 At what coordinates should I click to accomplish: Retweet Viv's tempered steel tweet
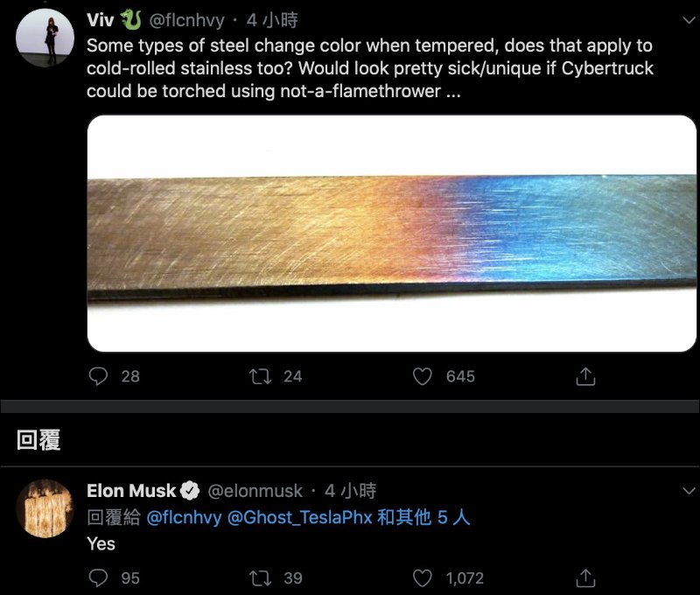tap(261, 376)
